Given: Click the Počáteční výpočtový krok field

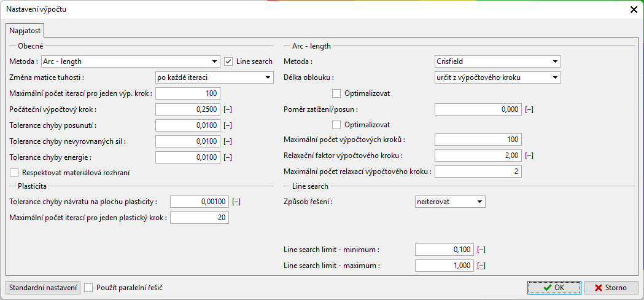Looking at the screenshot, I should [187, 109].
